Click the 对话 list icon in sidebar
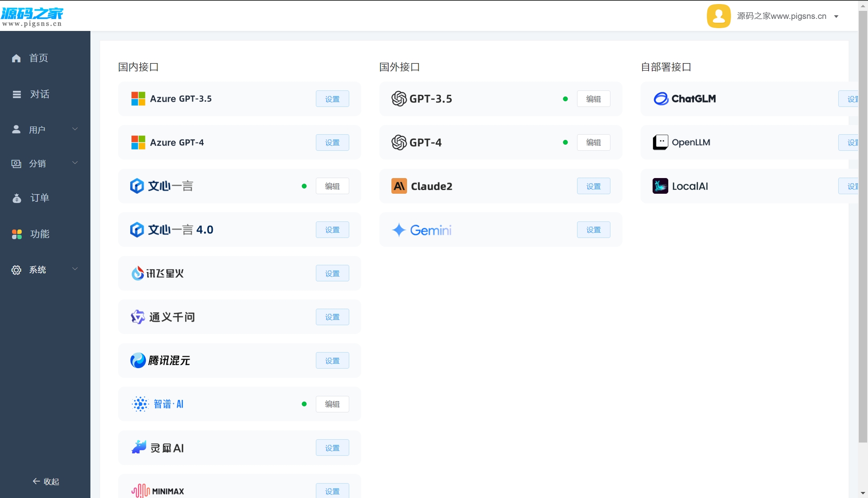Screen dimensions: 868x498 [16, 94]
